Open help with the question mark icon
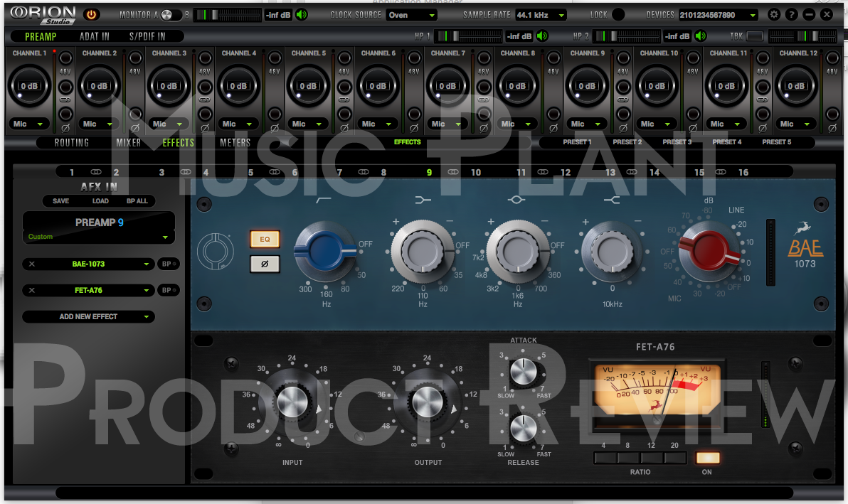Viewport: 848px width, 504px height. pos(791,15)
